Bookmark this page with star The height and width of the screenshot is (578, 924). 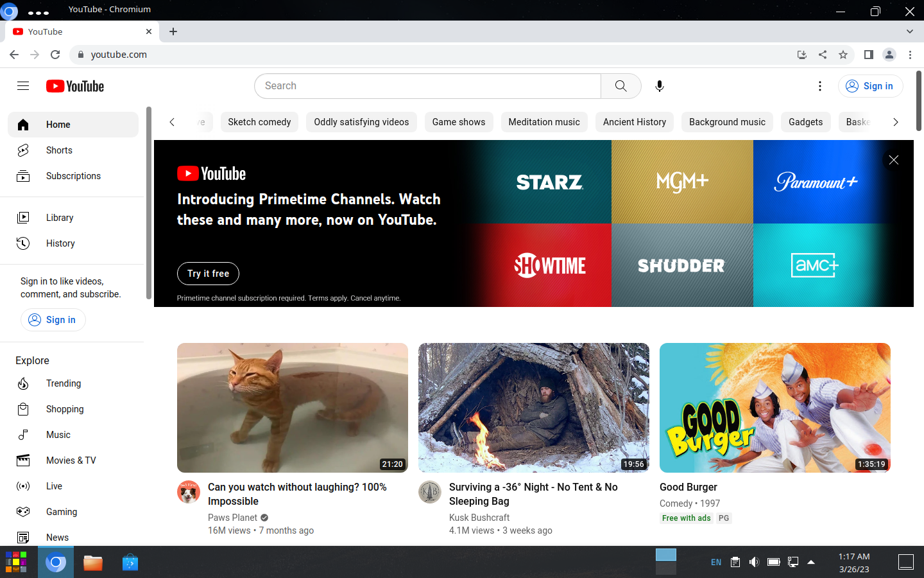[x=843, y=55]
